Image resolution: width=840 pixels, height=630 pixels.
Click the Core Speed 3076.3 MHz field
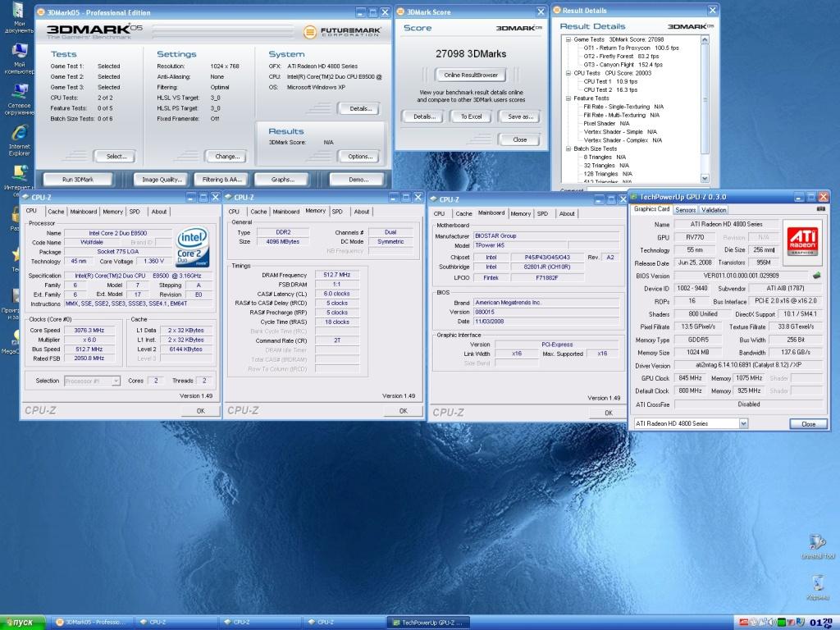[x=89, y=330]
